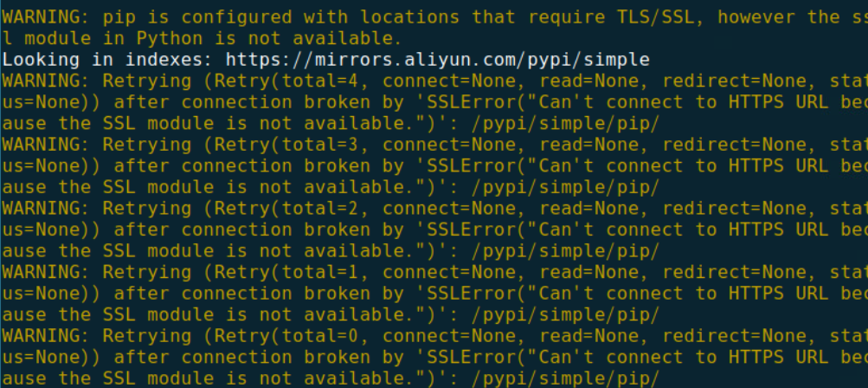Click 'l module in Python is not available' line
The image size is (868, 388).
click(x=202, y=39)
